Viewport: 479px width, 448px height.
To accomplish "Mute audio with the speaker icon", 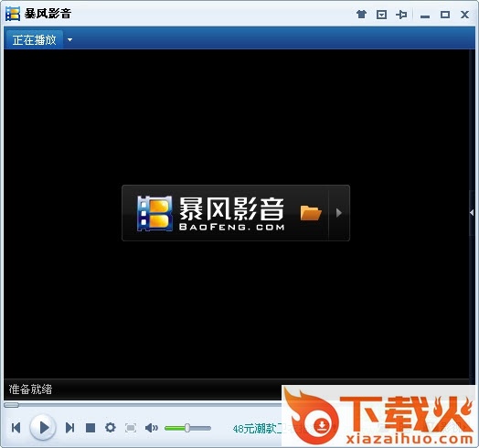I will (151, 428).
